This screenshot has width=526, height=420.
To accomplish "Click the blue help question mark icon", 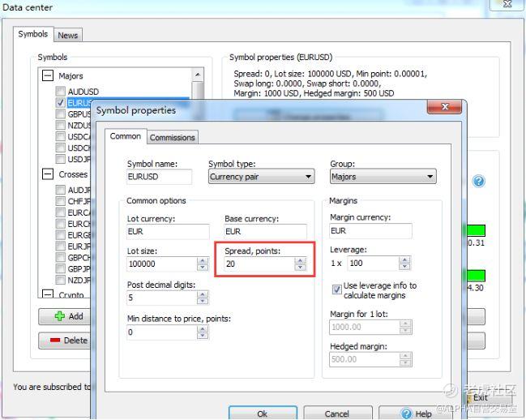I will [478, 182].
